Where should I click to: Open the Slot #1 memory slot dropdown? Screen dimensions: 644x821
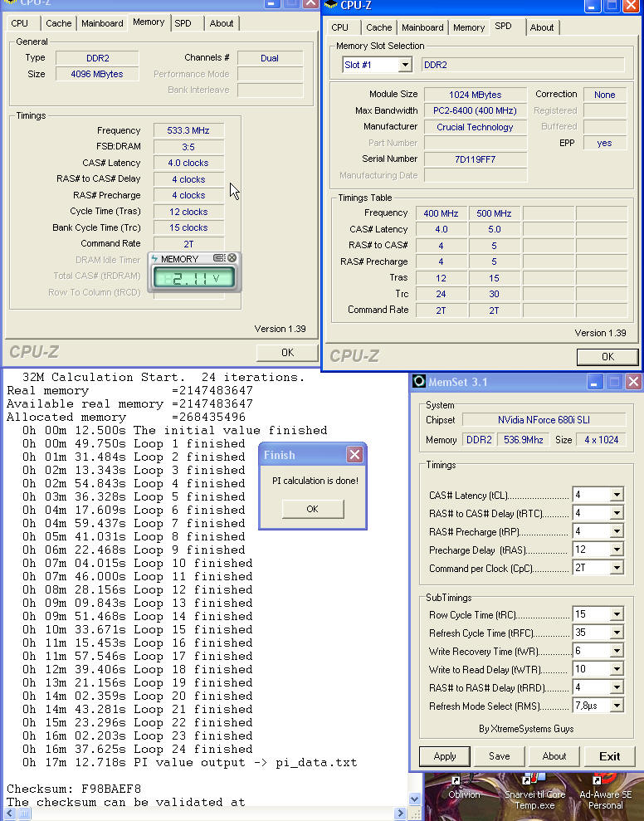pyautogui.click(x=405, y=65)
